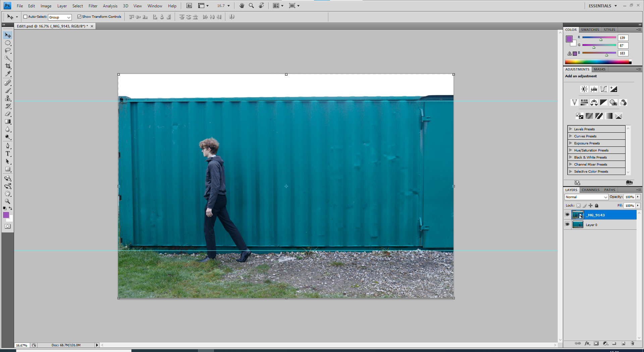Screen dimensions: 644x352
Task: Select the Dodge tool
Action: pos(8,137)
